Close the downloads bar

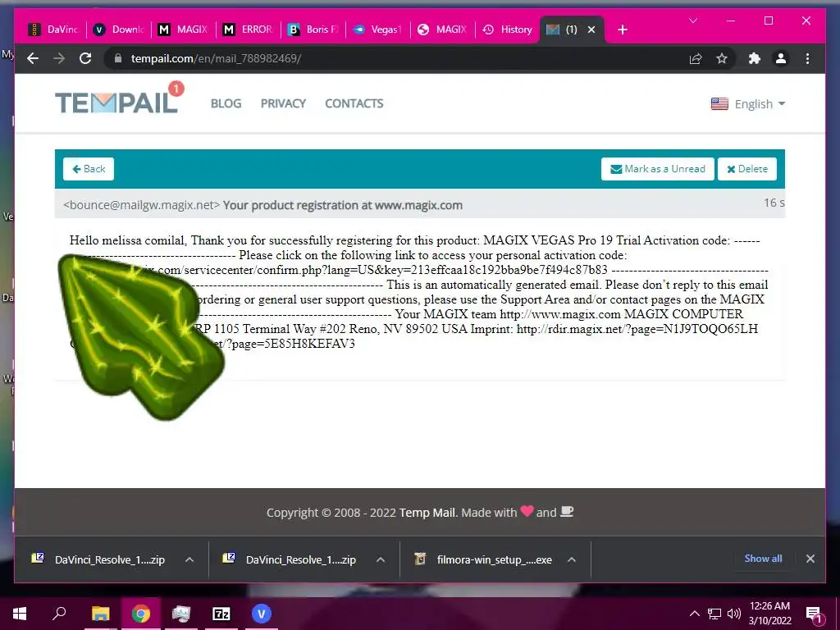(x=810, y=558)
